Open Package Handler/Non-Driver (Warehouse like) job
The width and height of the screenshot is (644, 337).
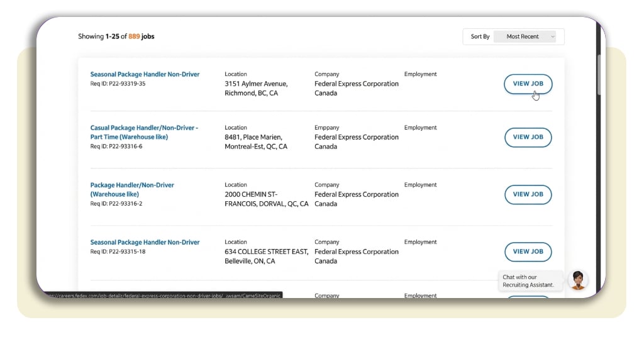(x=132, y=189)
